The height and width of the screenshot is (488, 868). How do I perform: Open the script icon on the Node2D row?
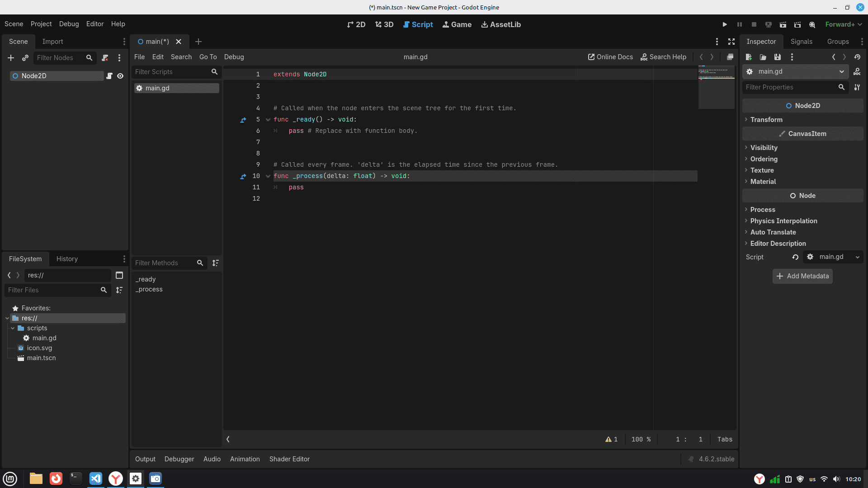(109, 76)
